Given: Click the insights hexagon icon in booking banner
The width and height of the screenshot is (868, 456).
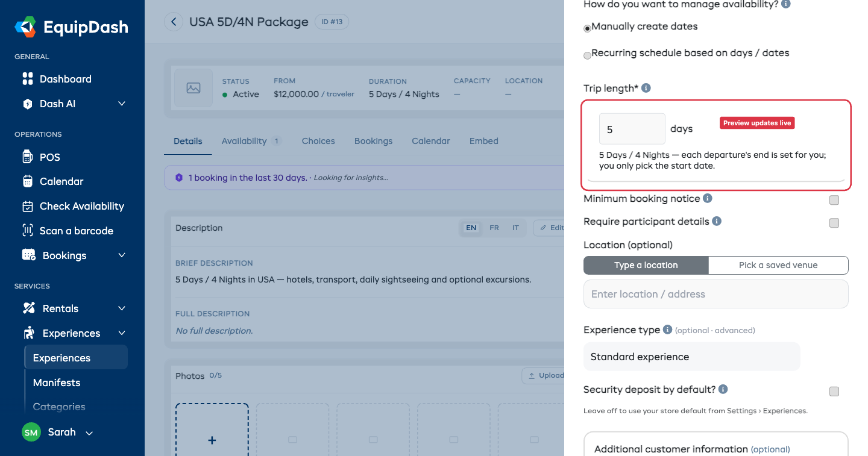Looking at the screenshot, I should [x=179, y=178].
